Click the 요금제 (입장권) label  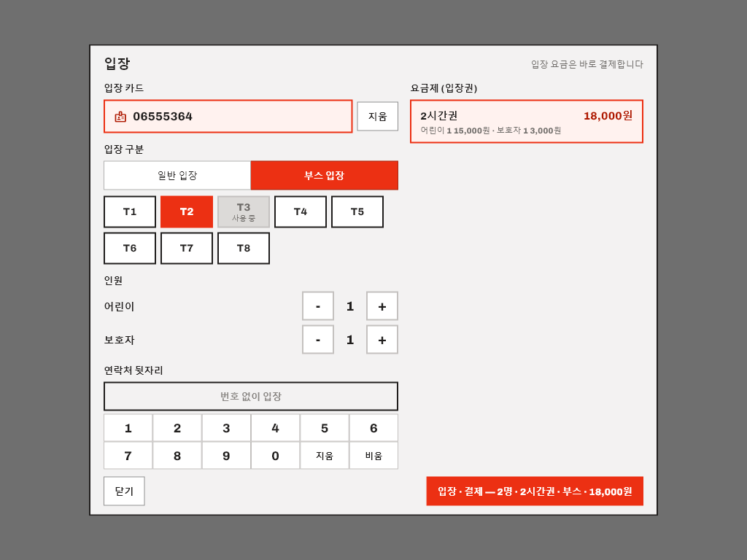pos(444,88)
